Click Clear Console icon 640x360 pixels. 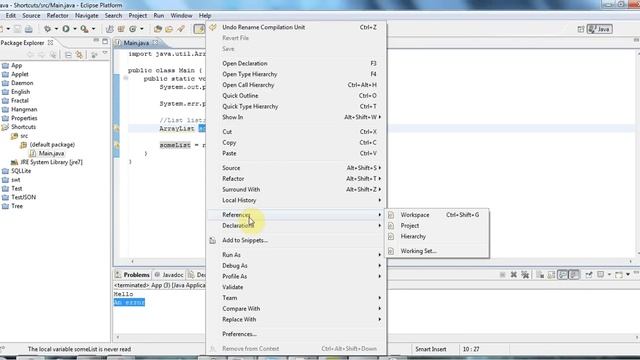coord(540,275)
